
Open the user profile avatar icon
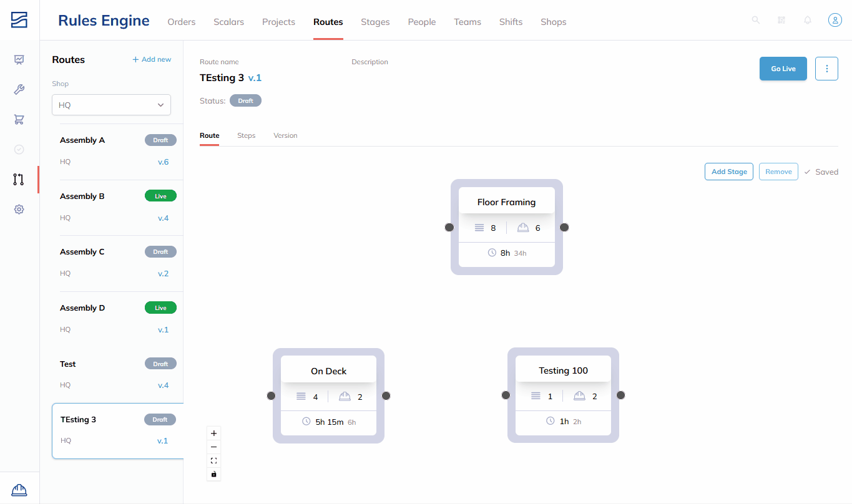pyautogui.click(x=835, y=20)
